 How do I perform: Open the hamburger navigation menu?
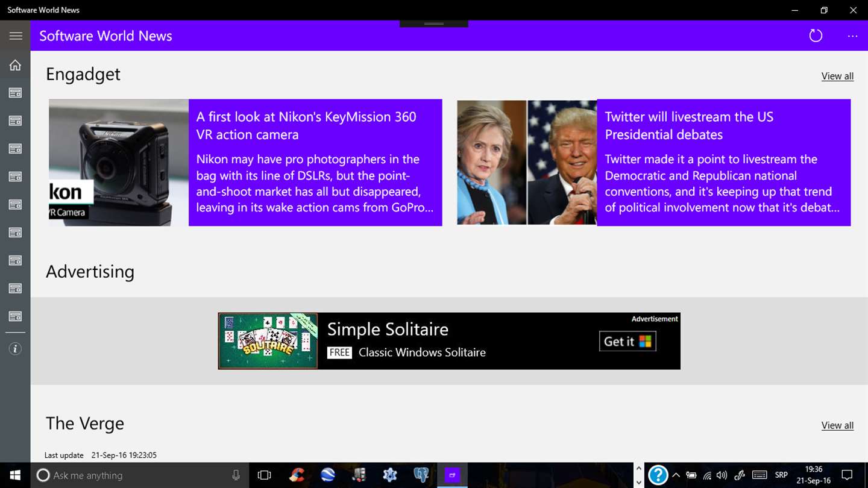[16, 36]
